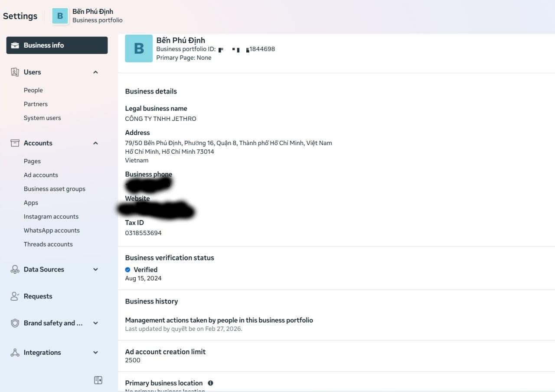Click the Requests person icon

click(x=15, y=296)
